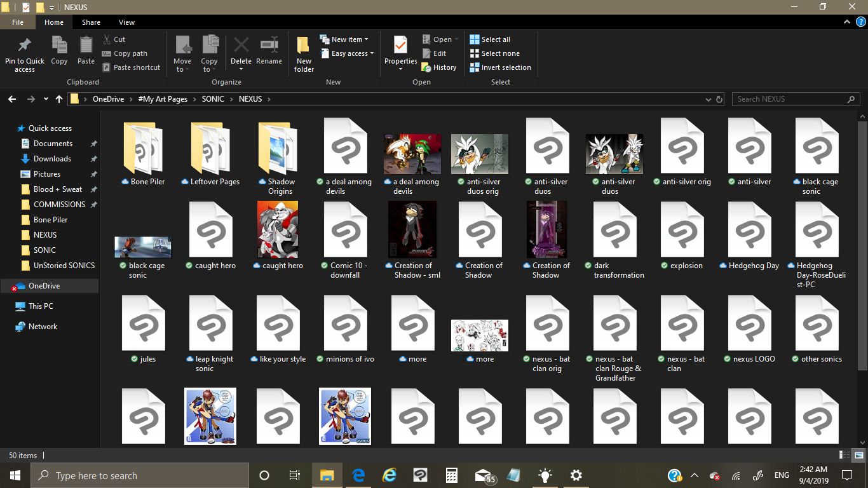Viewport: 868px width, 488px height.
Task: Select COMMISSIONS in sidebar
Action: point(59,205)
